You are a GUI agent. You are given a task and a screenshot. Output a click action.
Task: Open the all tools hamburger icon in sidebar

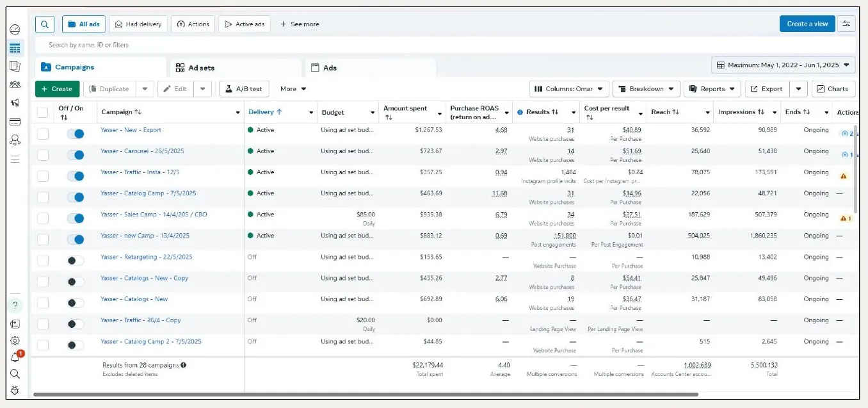point(15,158)
